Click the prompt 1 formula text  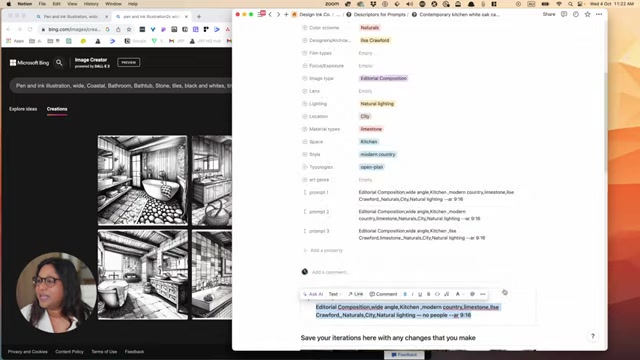pos(436,196)
